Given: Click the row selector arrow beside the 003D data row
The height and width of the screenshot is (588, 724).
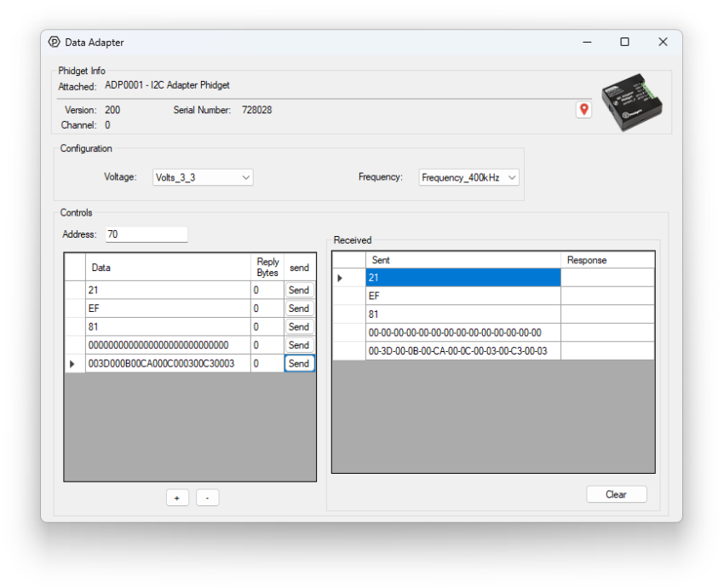Looking at the screenshot, I should click(x=73, y=363).
